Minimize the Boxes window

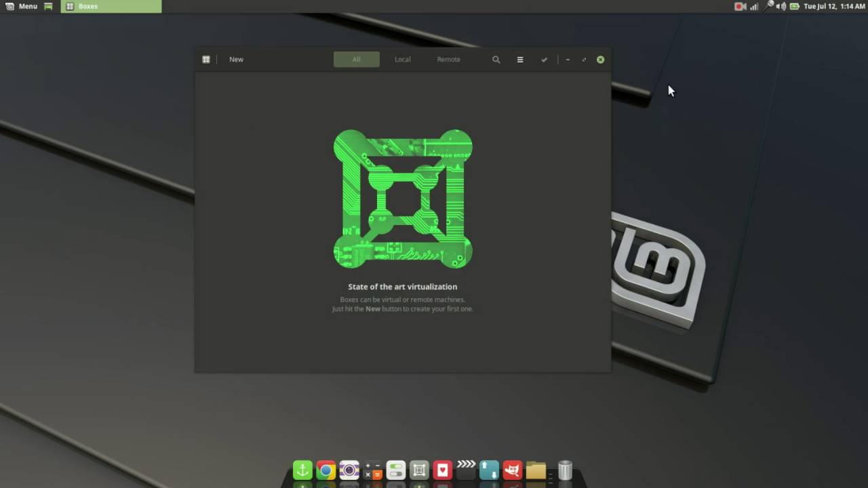pyautogui.click(x=568, y=60)
